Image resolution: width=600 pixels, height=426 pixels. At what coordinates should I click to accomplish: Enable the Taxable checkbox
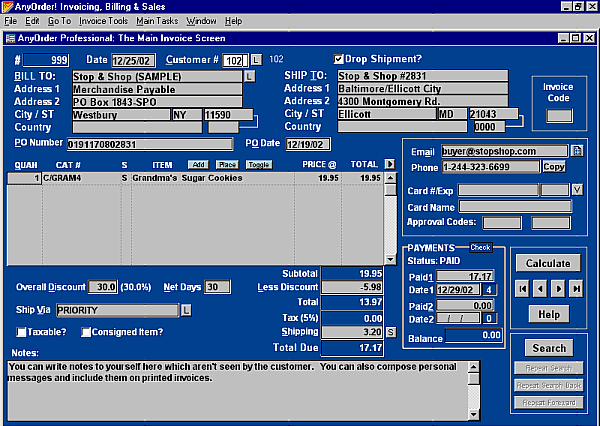point(21,332)
